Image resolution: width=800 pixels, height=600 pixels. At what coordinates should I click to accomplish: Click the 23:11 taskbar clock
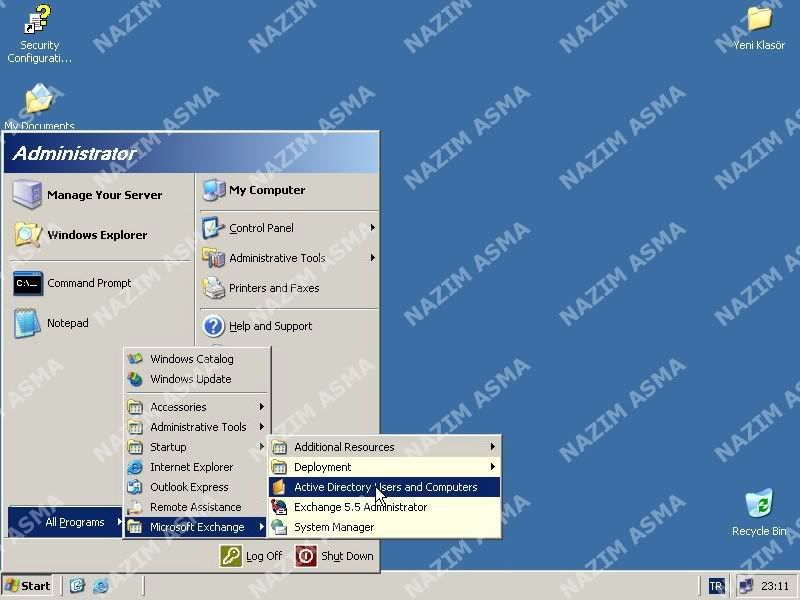(775, 586)
